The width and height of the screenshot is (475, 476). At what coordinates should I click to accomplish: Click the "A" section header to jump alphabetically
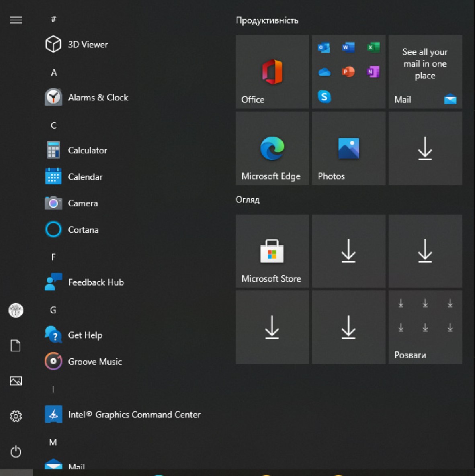pos(53,72)
